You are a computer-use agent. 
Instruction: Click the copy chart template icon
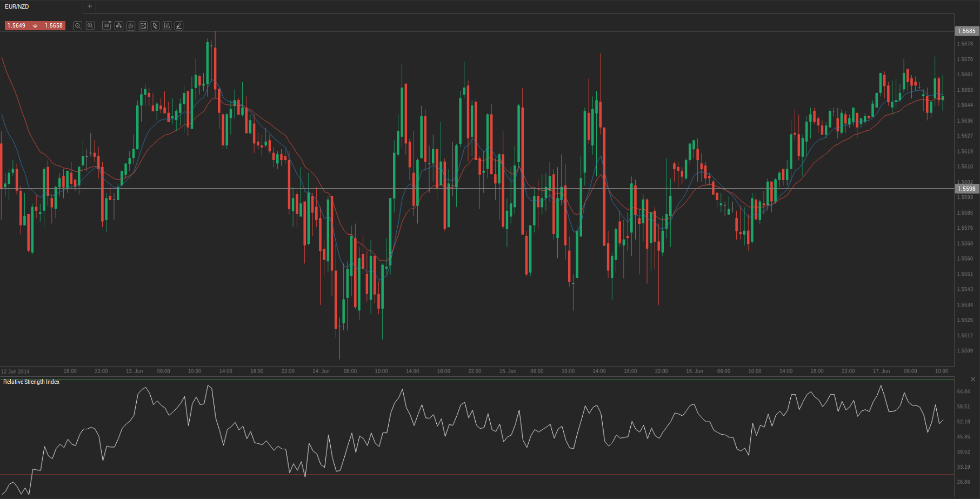click(155, 25)
